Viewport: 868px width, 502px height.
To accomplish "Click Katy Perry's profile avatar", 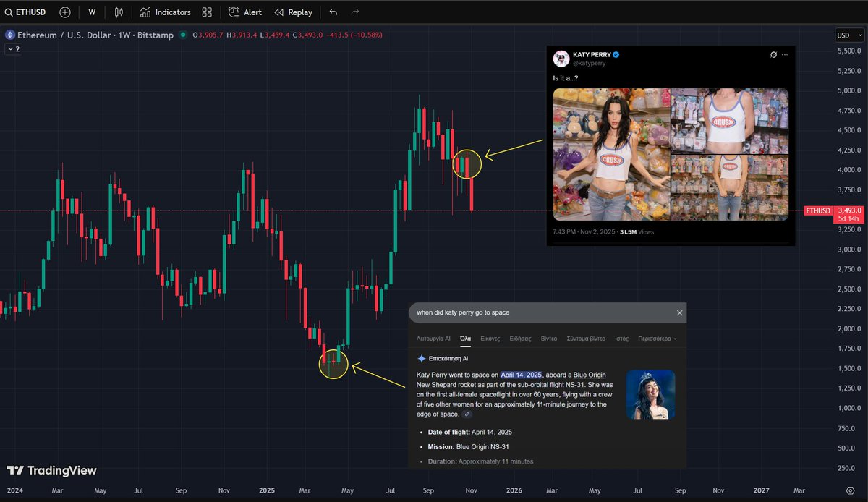I will click(x=561, y=59).
